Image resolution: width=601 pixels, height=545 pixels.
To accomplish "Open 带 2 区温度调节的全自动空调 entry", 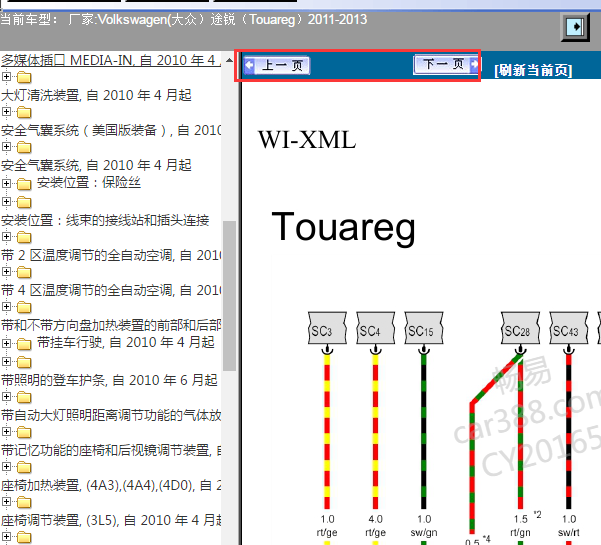I will click(x=111, y=255).
